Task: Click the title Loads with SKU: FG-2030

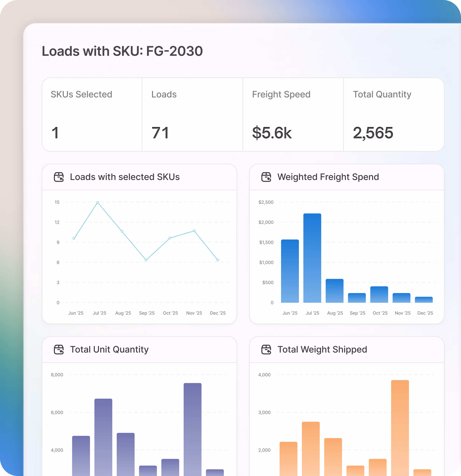Action: tap(122, 51)
